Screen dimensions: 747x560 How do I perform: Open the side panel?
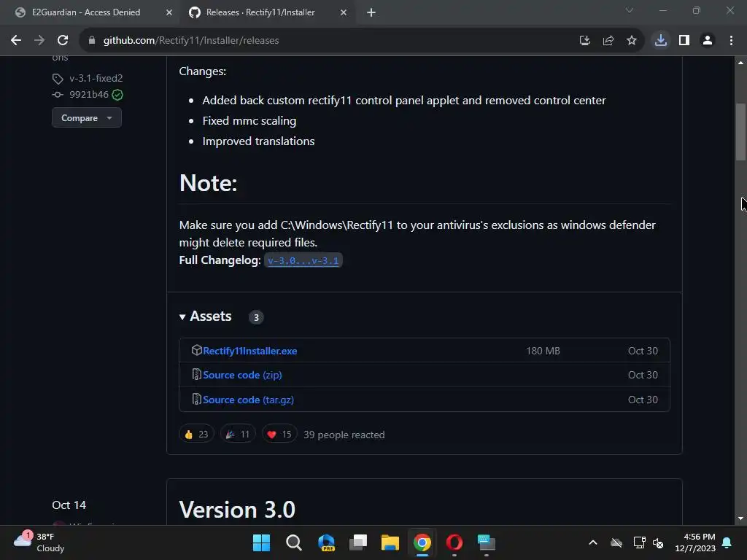684,41
